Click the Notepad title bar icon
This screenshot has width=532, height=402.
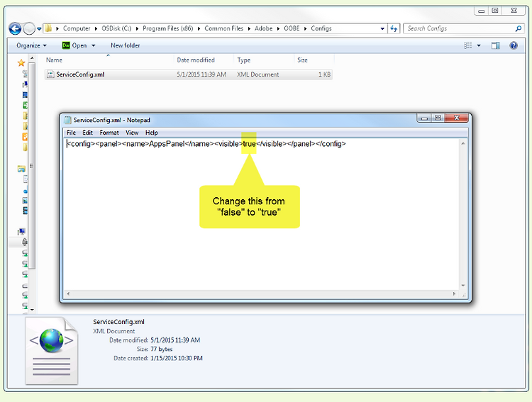67,120
